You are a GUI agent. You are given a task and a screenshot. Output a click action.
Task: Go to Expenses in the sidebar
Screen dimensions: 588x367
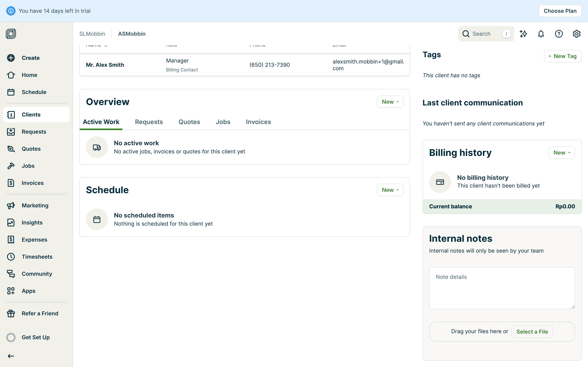[x=34, y=240]
